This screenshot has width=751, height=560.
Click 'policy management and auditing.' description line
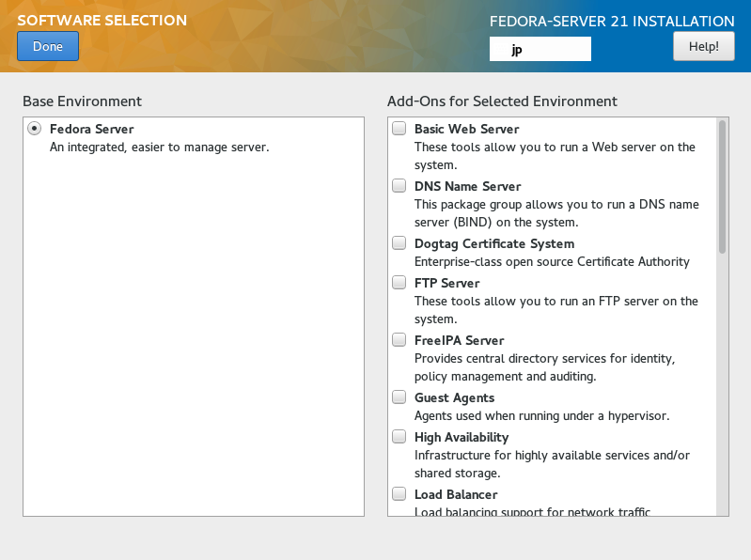coord(506,377)
